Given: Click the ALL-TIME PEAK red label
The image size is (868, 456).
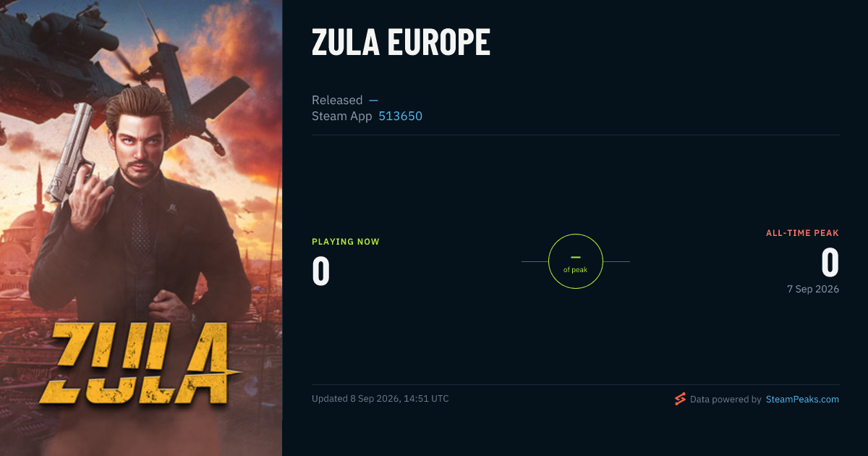Looking at the screenshot, I should [x=802, y=233].
